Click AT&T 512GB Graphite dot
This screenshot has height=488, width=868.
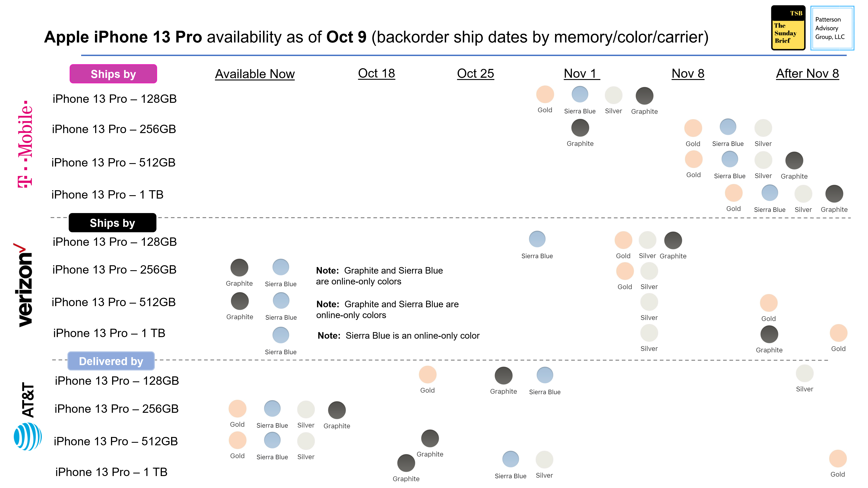pos(430,439)
